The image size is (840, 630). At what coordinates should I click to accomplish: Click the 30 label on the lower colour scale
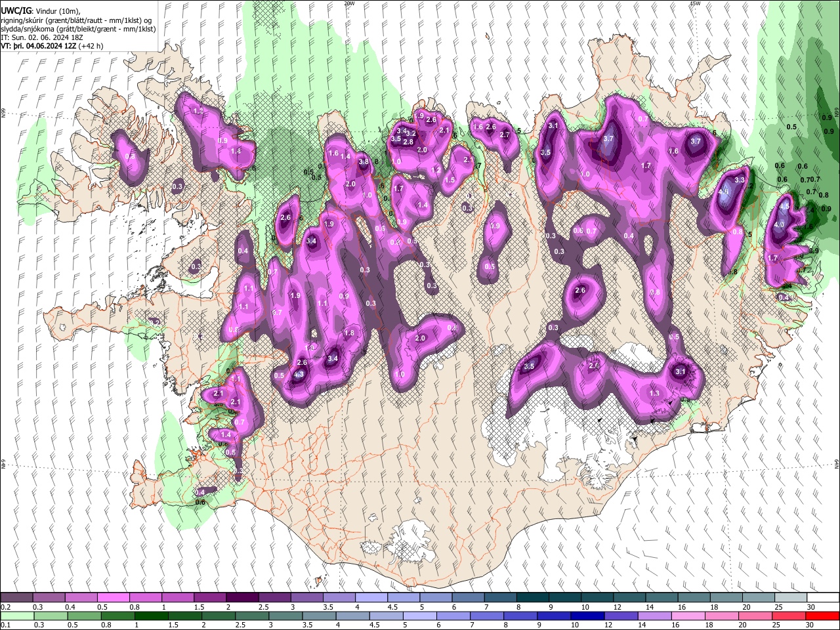point(810,625)
